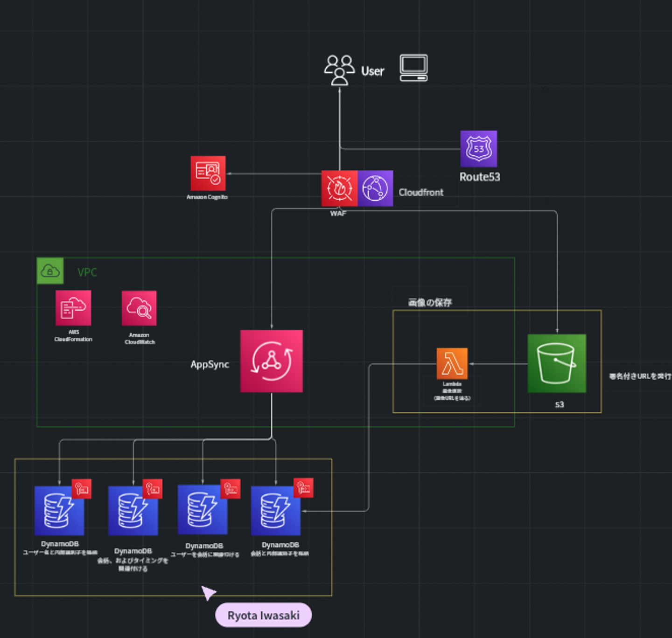Select the purple Cloudfront icon
Viewport: 672px width, 638px height.
[375, 188]
